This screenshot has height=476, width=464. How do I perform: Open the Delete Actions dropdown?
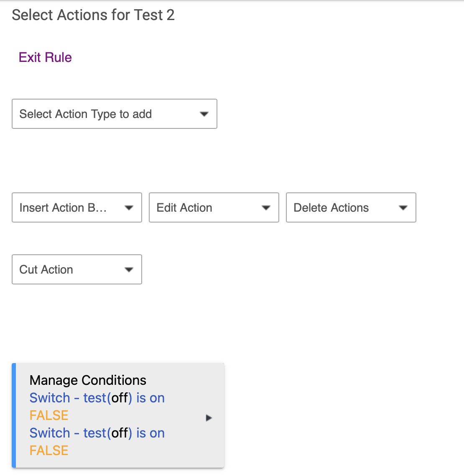tap(351, 207)
